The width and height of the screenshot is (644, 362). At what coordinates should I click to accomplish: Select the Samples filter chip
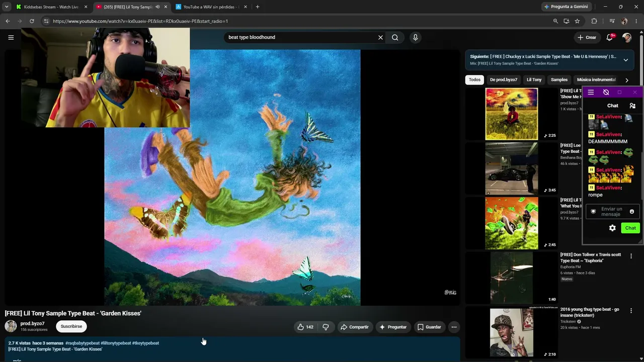[559, 79]
